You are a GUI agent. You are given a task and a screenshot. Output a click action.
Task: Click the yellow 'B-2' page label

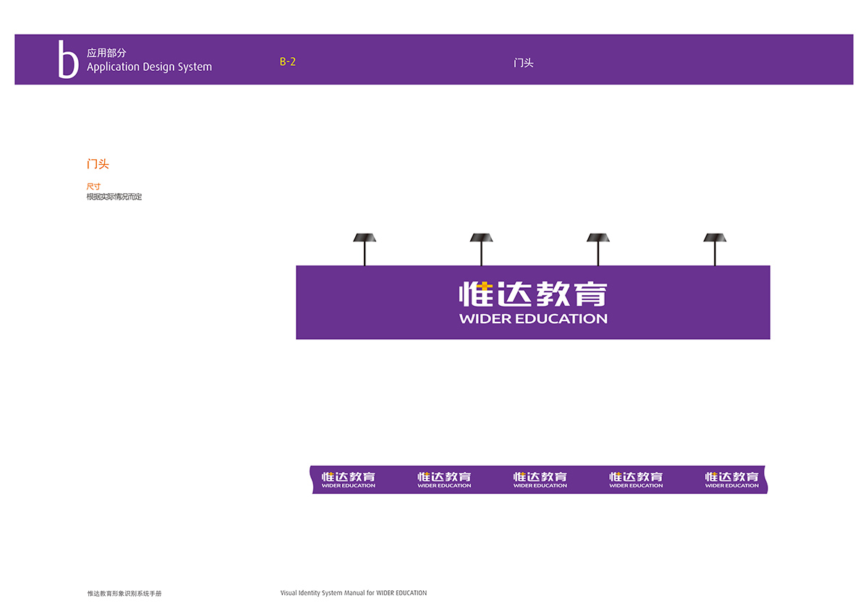288,62
